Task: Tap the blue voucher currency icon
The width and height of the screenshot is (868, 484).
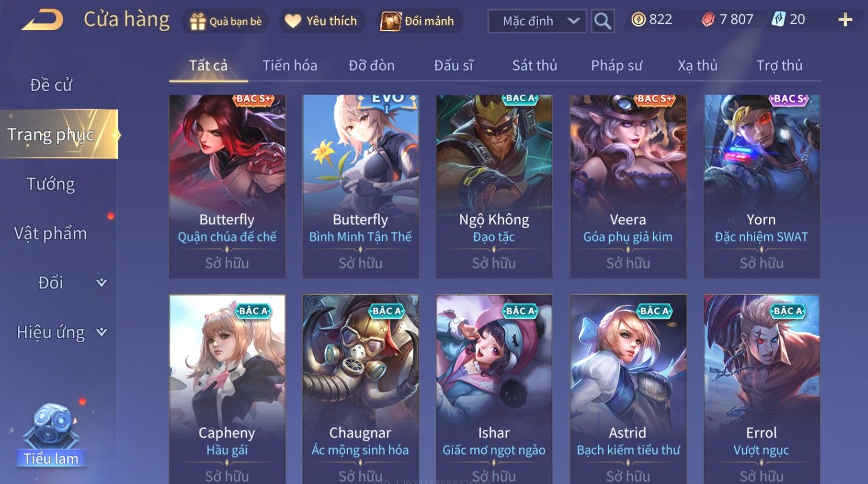Action: coord(778,20)
